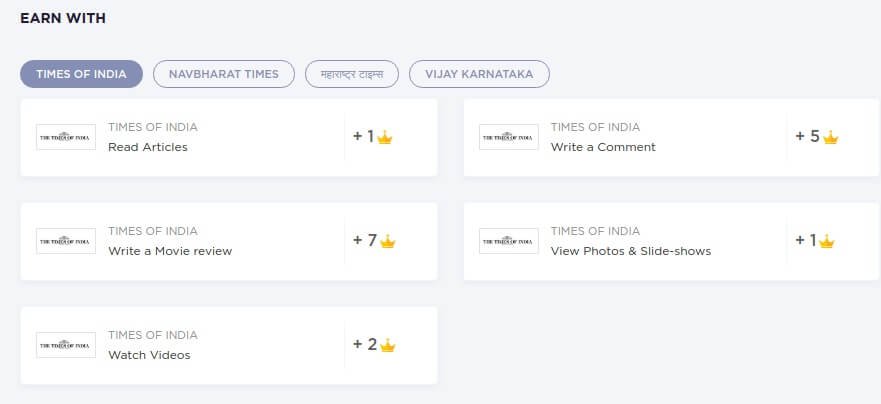Click the logo thumbnail beside Write a Movie review

click(x=66, y=241)
